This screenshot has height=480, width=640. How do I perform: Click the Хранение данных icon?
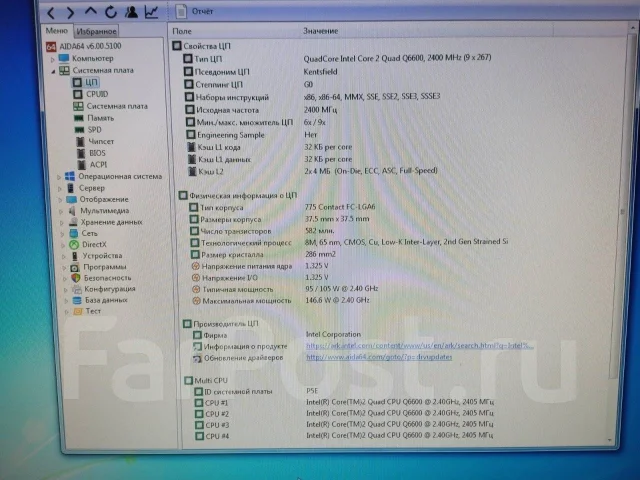(73, 222)
